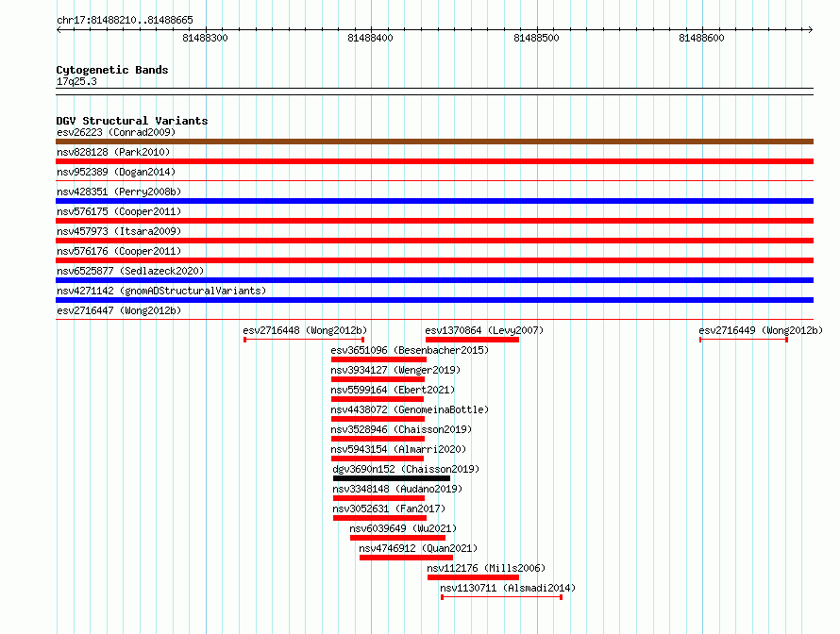
Task: Open the nsv576175 (Cooper2011) label
Action: [119, 211]
